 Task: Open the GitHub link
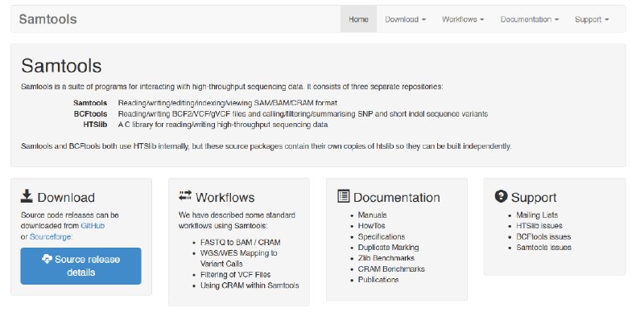[93, 226]
